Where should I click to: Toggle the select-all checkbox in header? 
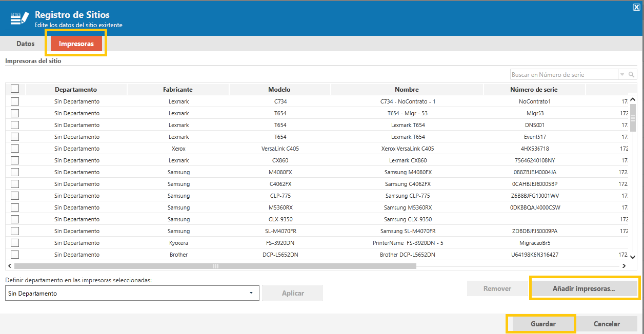15,89
